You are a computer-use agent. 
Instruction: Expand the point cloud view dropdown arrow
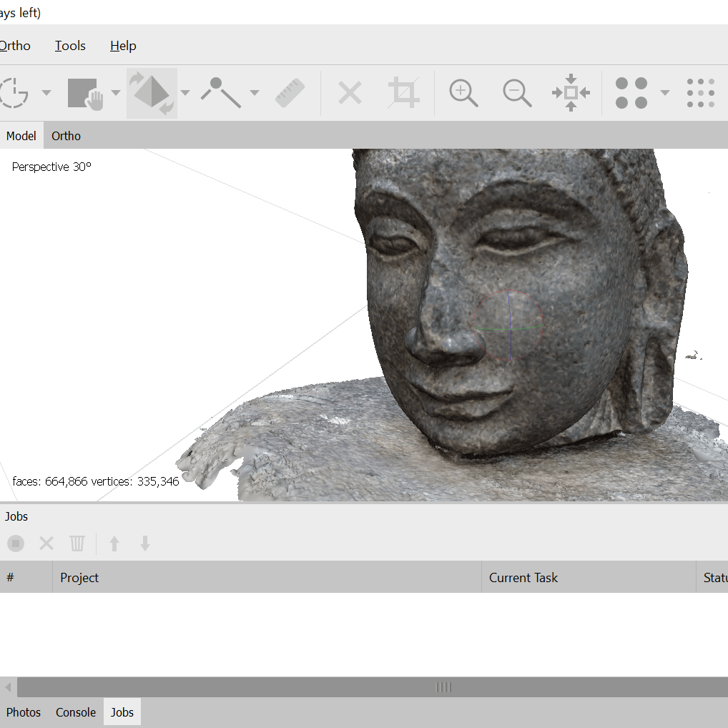(665, 93)
